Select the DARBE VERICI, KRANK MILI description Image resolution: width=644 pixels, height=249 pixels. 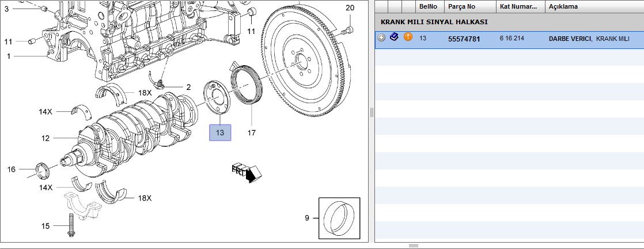[x=589, y=39]
